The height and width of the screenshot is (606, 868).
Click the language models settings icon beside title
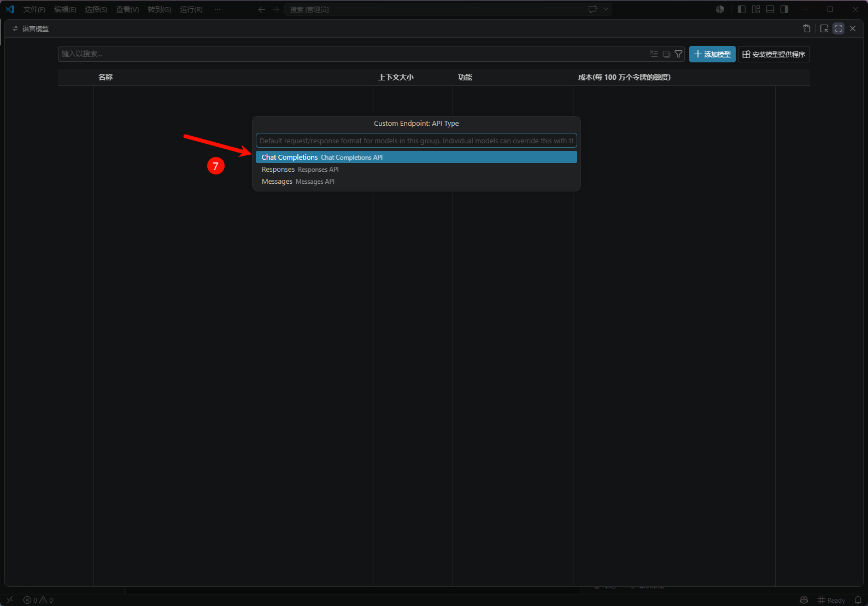pos(15,28)
